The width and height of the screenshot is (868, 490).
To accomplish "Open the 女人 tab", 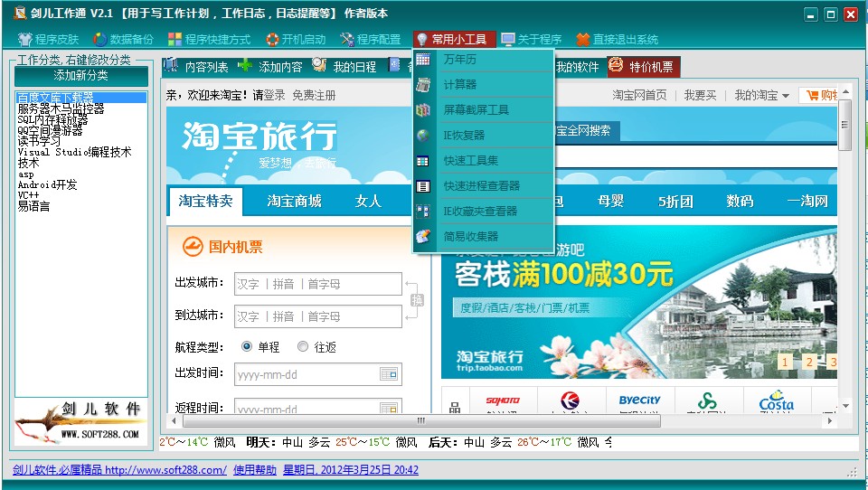I will coord(368,201).
